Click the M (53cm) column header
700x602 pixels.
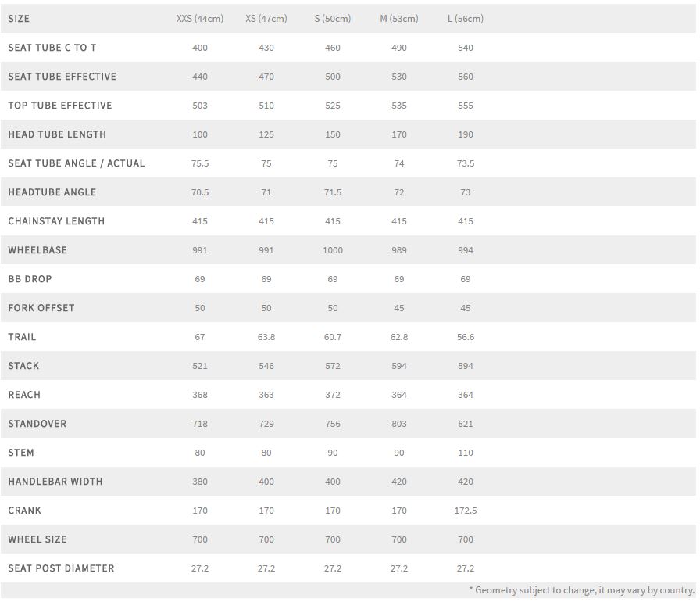[x=399, y=19]
